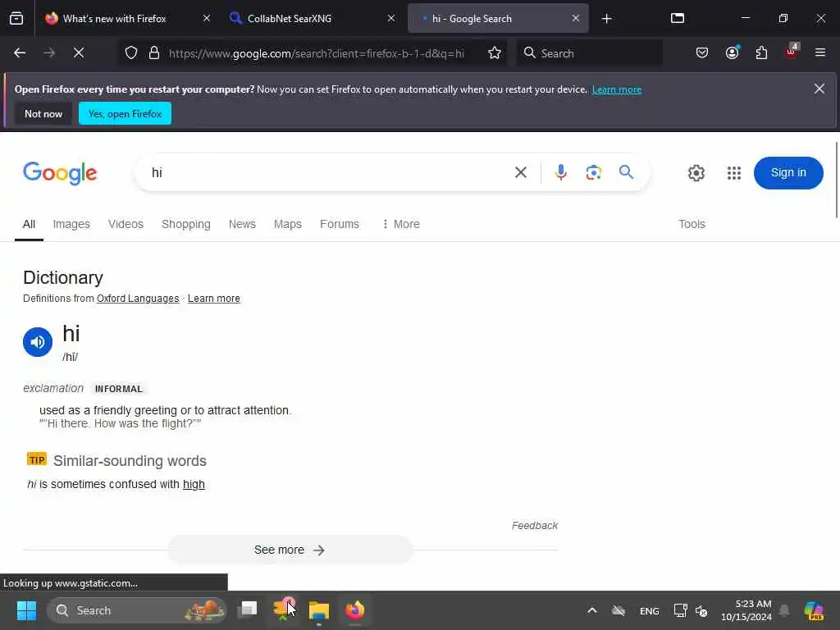This screenshot has height=630, width=840.
Task: Open dictionary Learn more link
Action: pyautogui.click(x=214, y=299)
